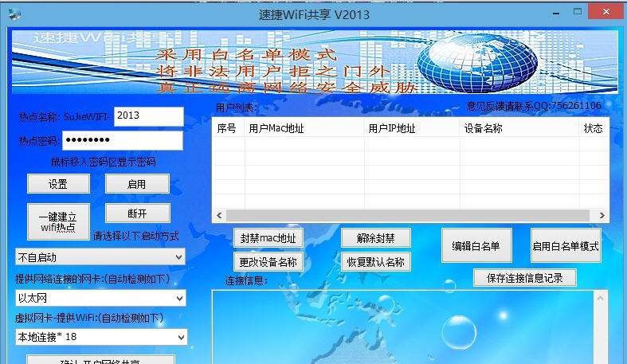Open the 不自启动 startup mode dropdown
The height and width of the screenshot is (364, 627).
click(x=100, y=257)
